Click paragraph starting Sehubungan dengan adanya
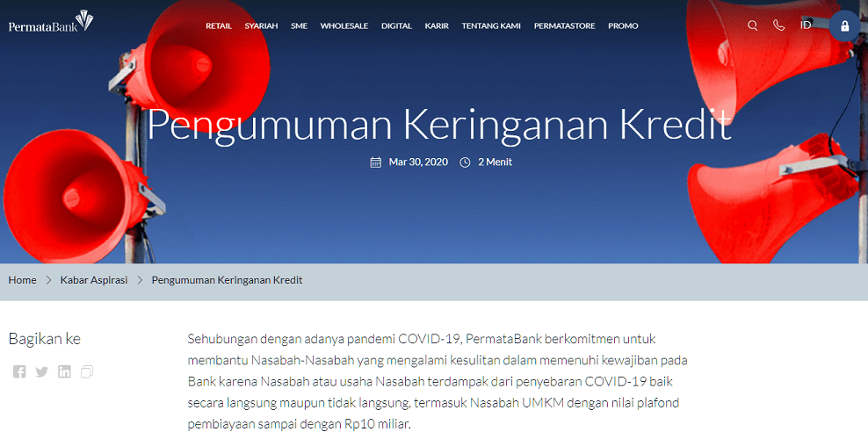Viewport: 868px width, 439px height. pos(438,382)
